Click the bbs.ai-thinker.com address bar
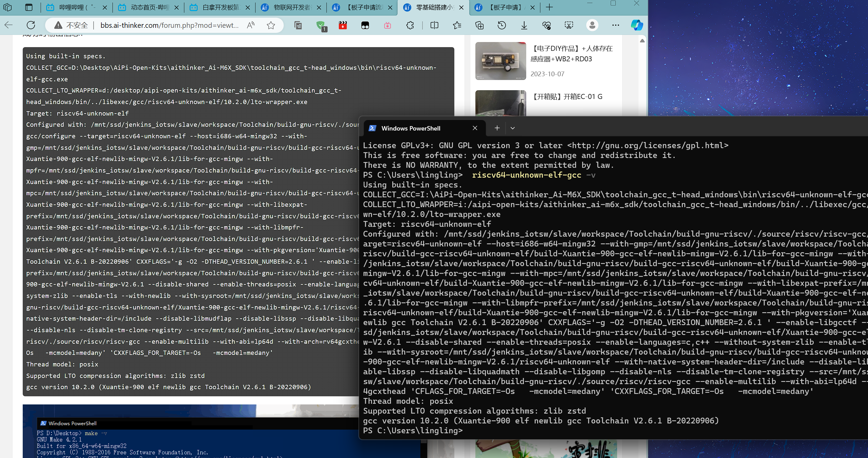 tap(170, 25)
